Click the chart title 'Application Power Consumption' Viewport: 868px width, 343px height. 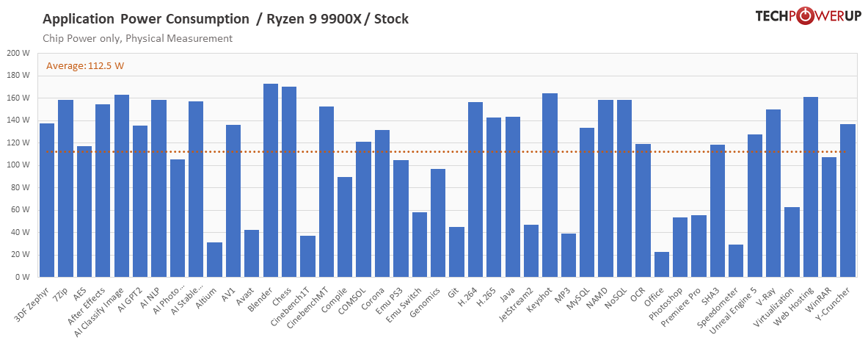click(146, 19)
